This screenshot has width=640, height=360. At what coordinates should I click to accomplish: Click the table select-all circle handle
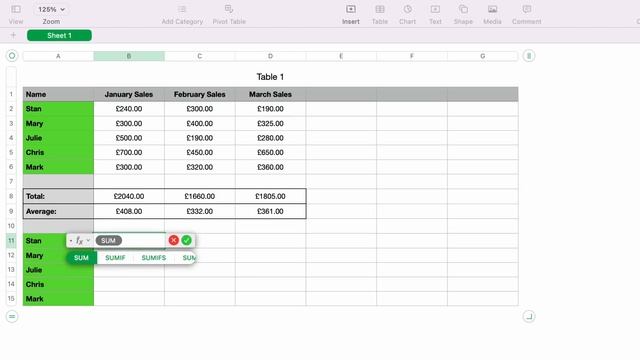12,56
